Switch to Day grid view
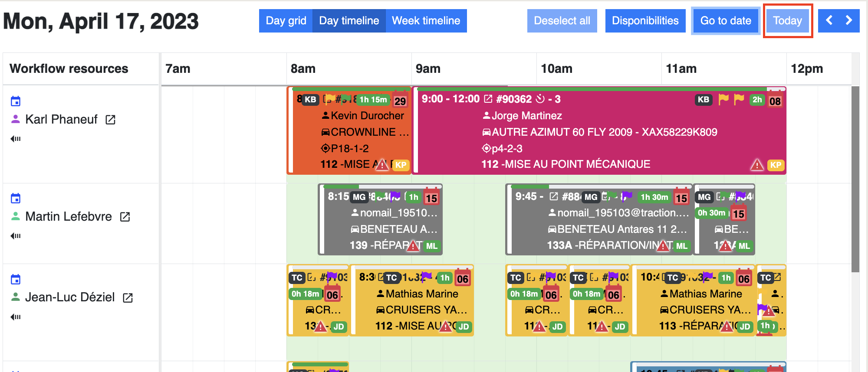The width and height of the screenshot is (868, 372). pyautogui.click(x=286, y=21)
